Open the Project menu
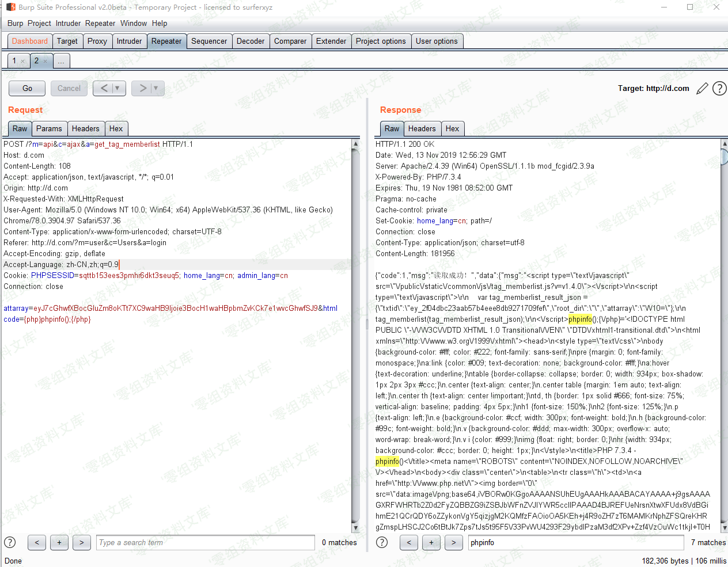Image resolution: width=728 pixels, height=567 pixels. (x=39, y=24)
